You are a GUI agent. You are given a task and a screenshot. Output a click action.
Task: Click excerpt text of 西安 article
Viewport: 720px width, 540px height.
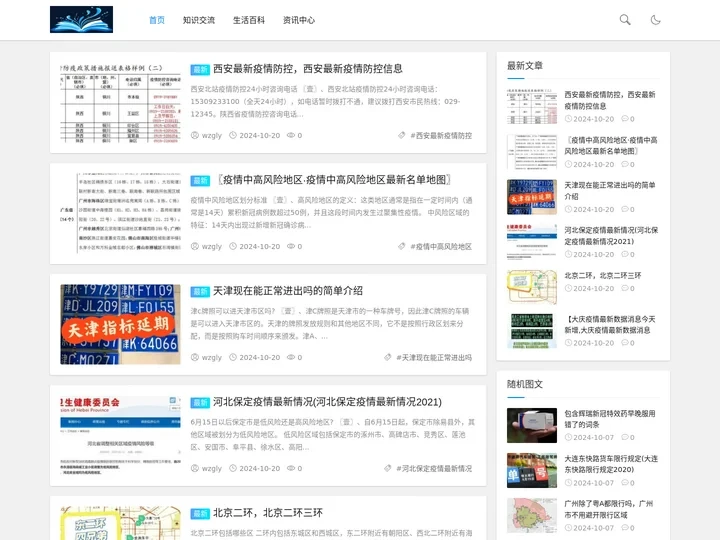click(325, 101)
